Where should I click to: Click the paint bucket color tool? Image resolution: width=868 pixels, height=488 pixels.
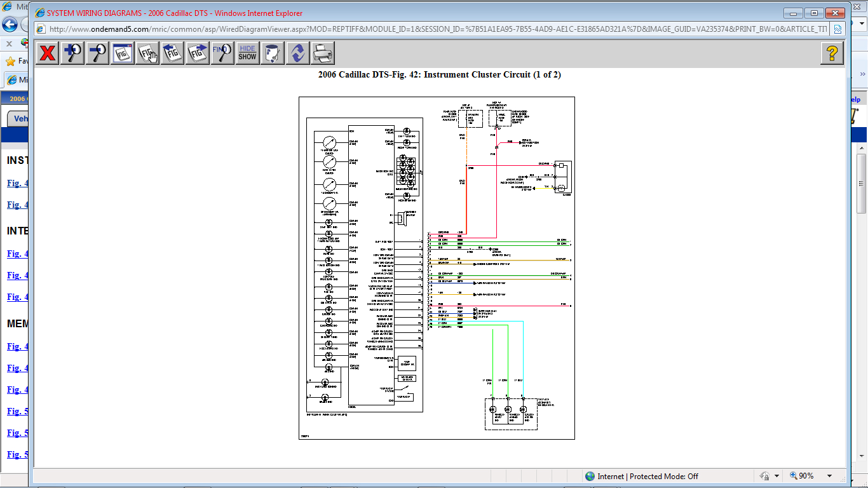(273, 53)
